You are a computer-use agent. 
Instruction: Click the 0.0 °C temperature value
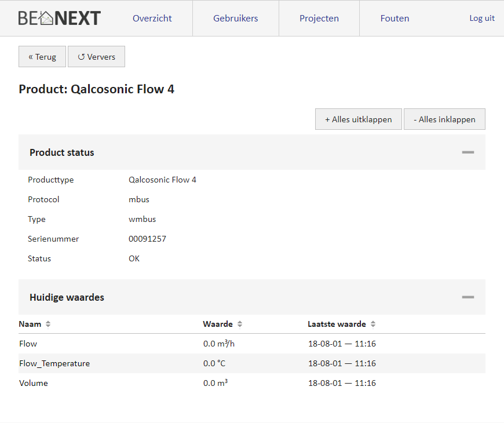[214, 363]
